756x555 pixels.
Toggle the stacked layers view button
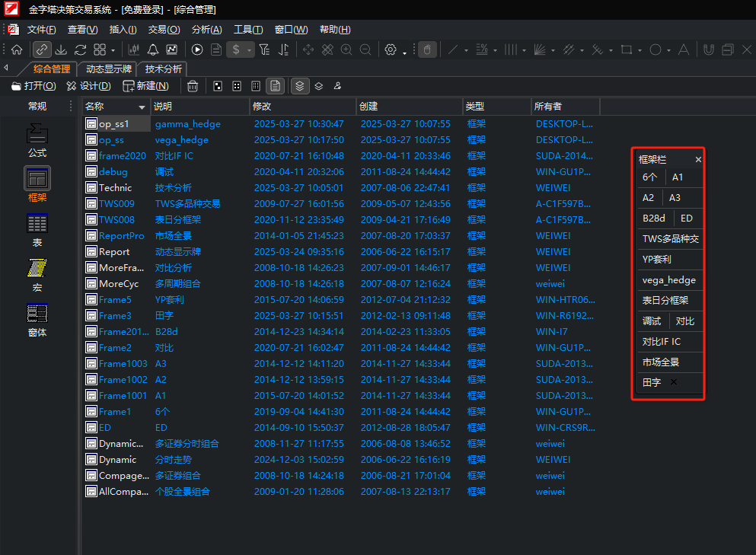[x=300, y=86]
